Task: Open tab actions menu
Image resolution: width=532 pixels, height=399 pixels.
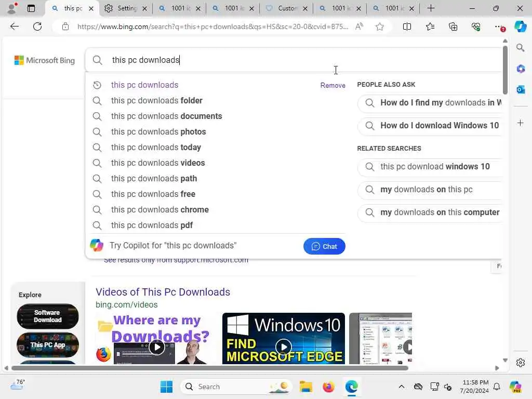Action: pyautogui.click(x=31, y=8)
